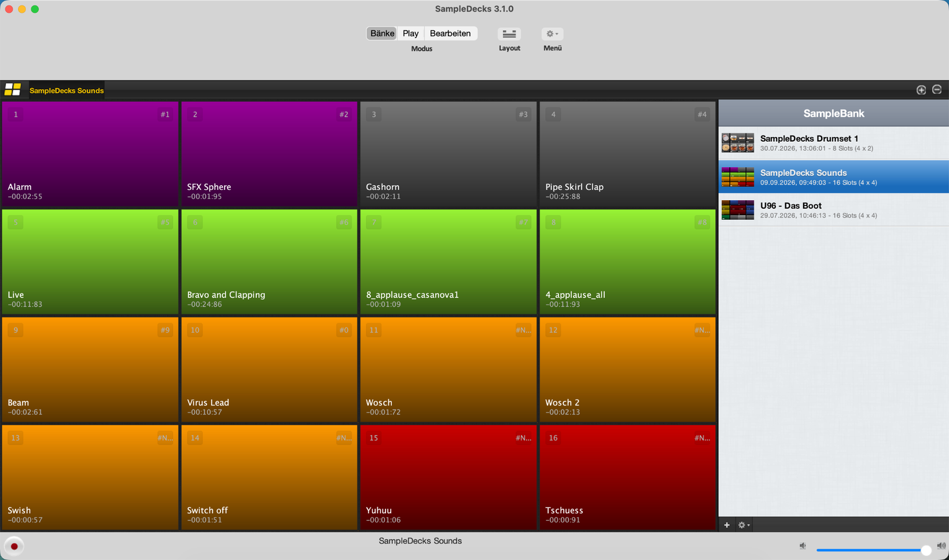This screenshot has width=949, height=560.
Task: Trigger the 8_applause_casanova1 pad
Action: point(448,262)
